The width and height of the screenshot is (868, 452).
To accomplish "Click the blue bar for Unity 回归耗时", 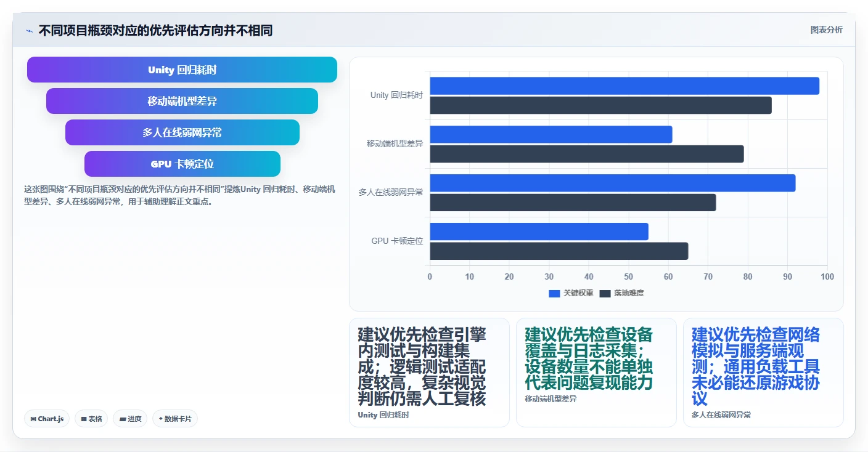I will point(624,86).
